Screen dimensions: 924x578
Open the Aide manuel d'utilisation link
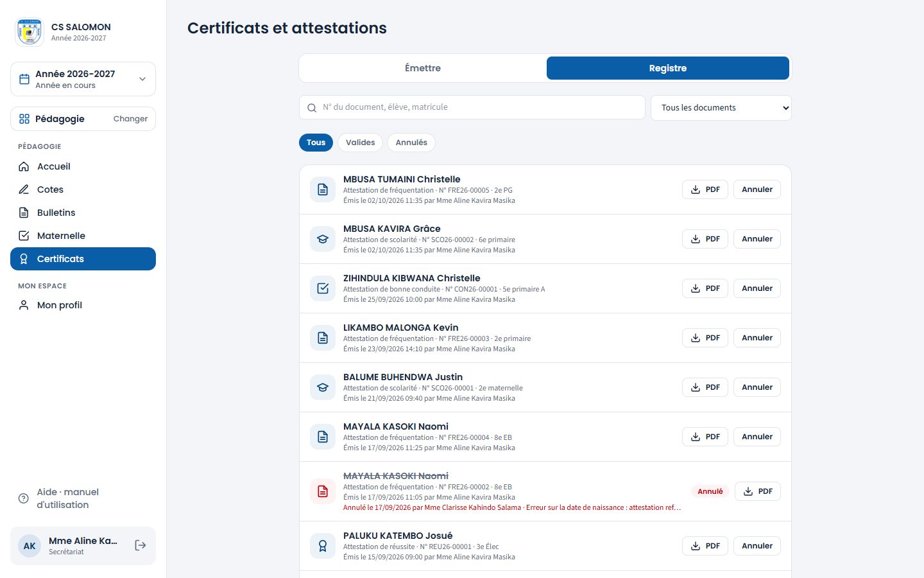83,498
